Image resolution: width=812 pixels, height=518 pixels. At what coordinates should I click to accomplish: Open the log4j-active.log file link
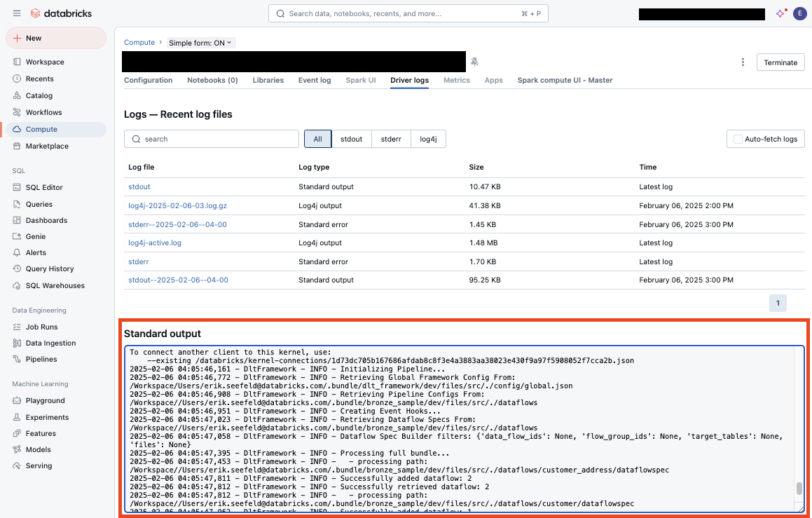pos(155,243)
